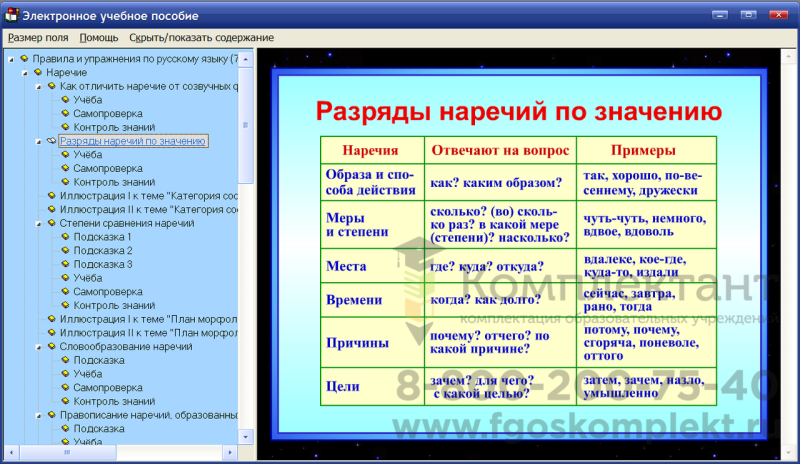Image resolution: width=800 pixels, height=464 pixels.
Task: Open 'Контроль знаний' under 'Словообразование наречий'
Action: tap(114, 401)
